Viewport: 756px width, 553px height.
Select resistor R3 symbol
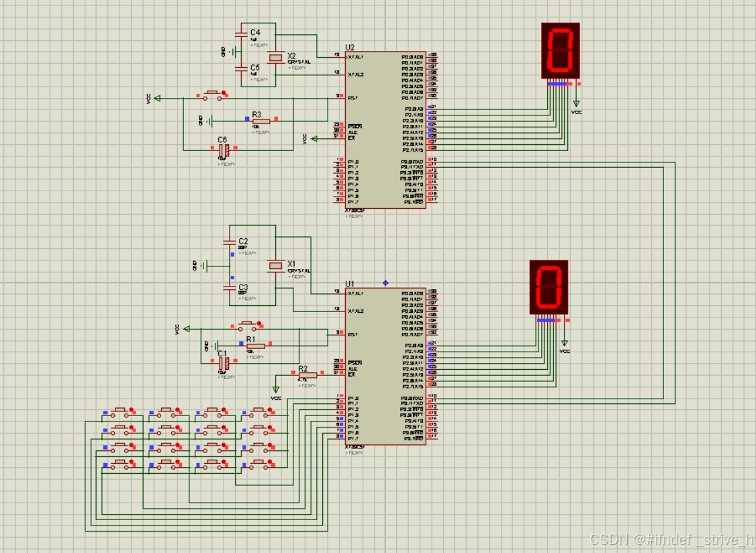click(x=261, y=121)
